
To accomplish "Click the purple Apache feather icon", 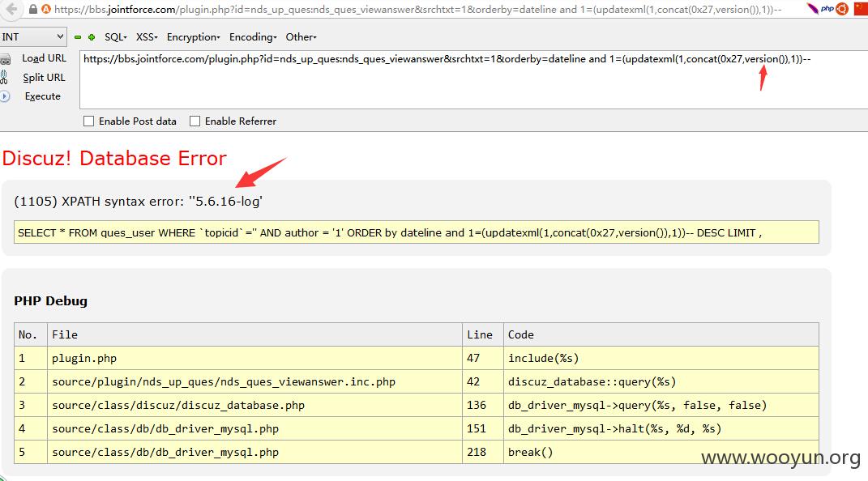I will [x=812, y=9].
